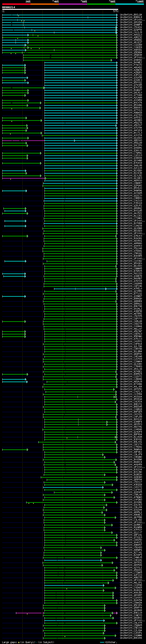Select label UniRef100_B2J6U8
The image size is (146, 644).
click(131, 437)
